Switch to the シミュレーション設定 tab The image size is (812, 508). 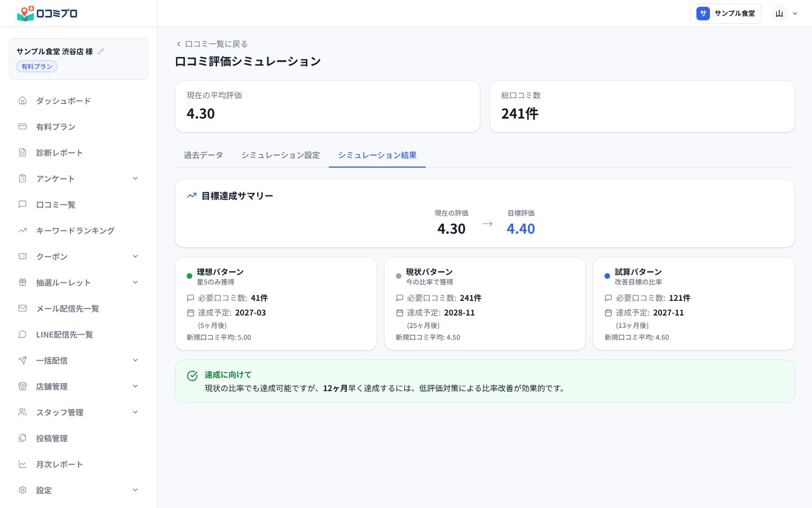coord(281,155)
